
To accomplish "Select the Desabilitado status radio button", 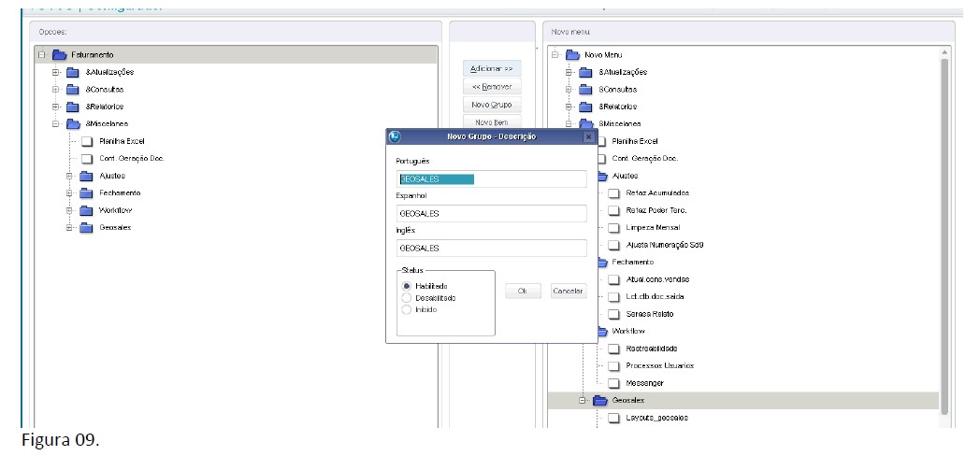I will coord(406,298).
